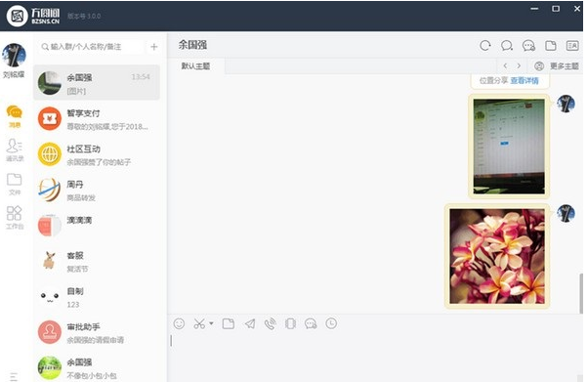The image size is (588, 382).
Task: Expand the dropdown arrow next to the scissors icon
Action: coord(211,323)
